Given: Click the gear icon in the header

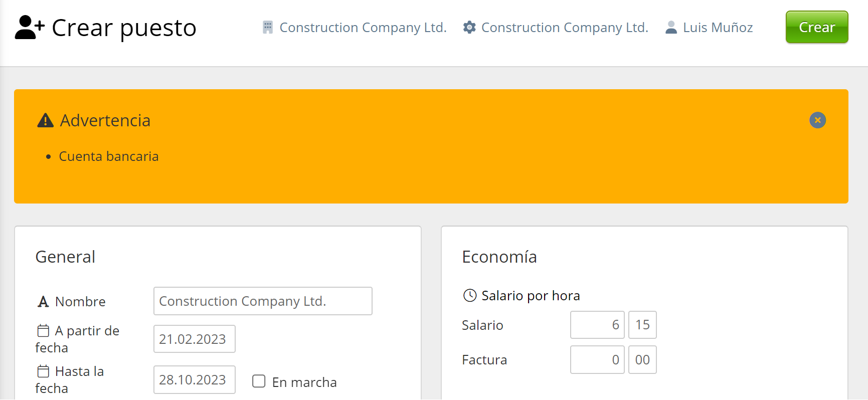Looking at the screenshot, I should pyautogui.click(x=469, y=28).
